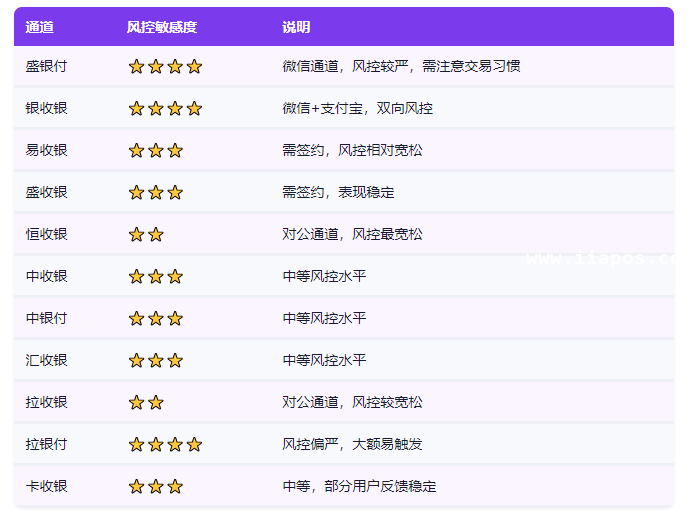Image resolution: width=697 pixels, height=517 pixels.
Task: Select the 拉银付 channel name
Action: click(x=46, y=444)
